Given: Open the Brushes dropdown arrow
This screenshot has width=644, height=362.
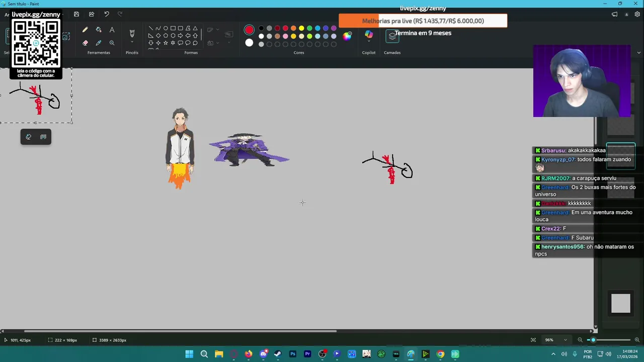Looking at the screenshot, I should (132, 42).
